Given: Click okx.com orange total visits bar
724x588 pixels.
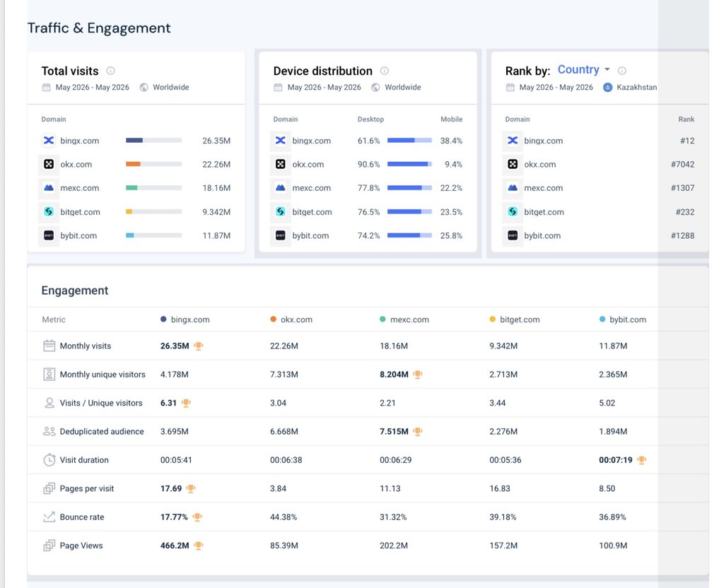Looking at the screenshot, I should click(133, 164).
